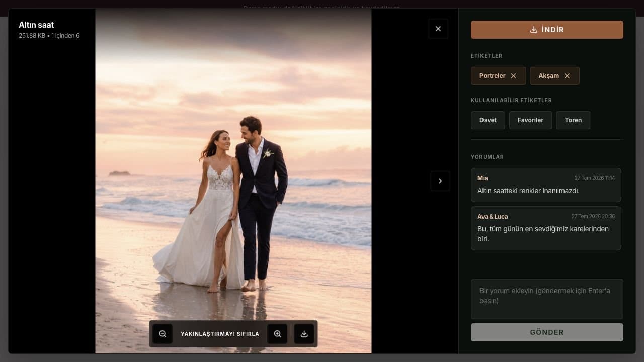Click the YORUMLAR section heading

[x=487, y=157]
